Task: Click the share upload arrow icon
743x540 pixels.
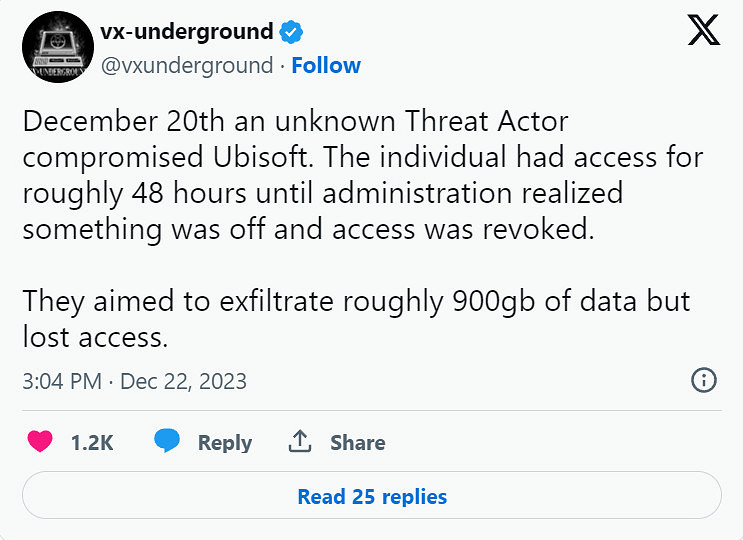Action: coord(299,442)
